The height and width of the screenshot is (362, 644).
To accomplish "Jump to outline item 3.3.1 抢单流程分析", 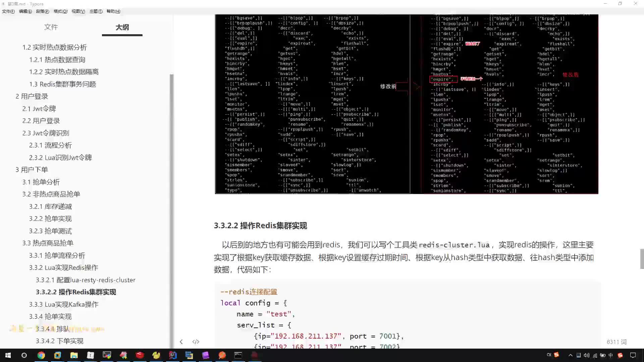I will tap(57, 255).
